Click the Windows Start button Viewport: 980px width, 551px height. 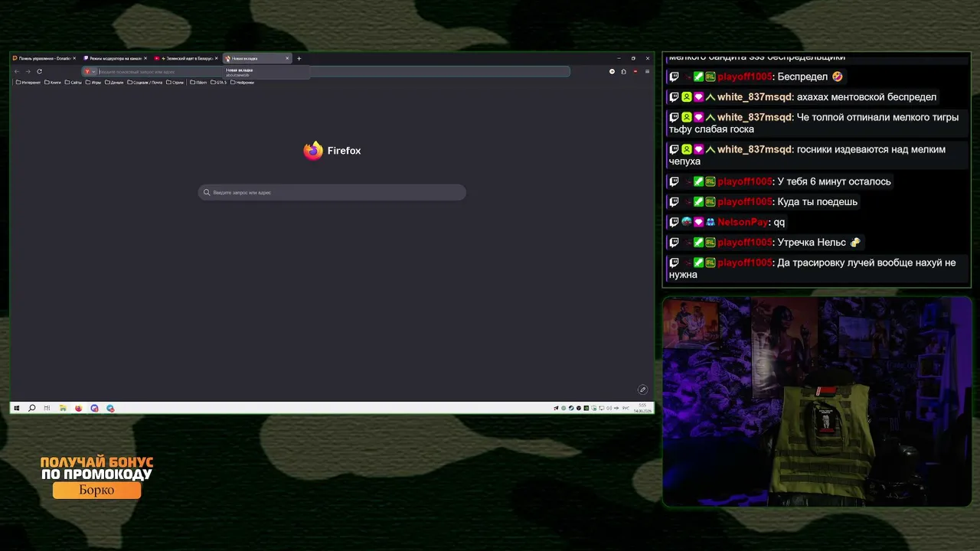click(x=16, y=408)
